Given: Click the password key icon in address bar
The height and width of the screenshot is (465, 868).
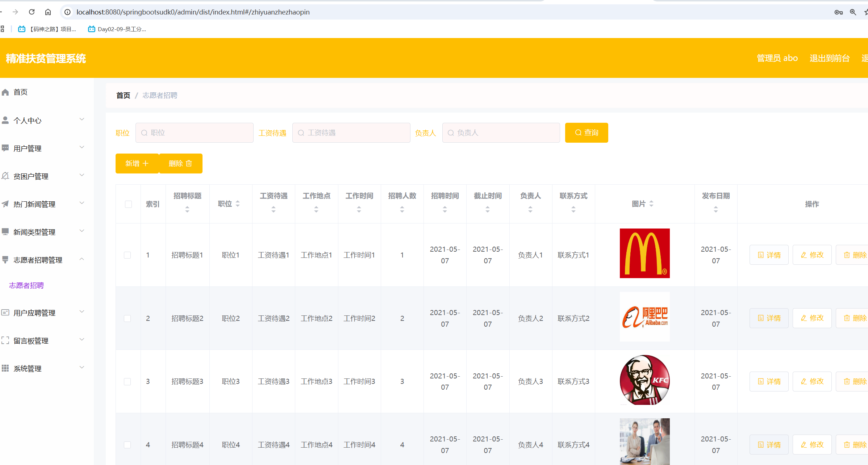Looking at the screenshot, I should [x=838, y=12].
